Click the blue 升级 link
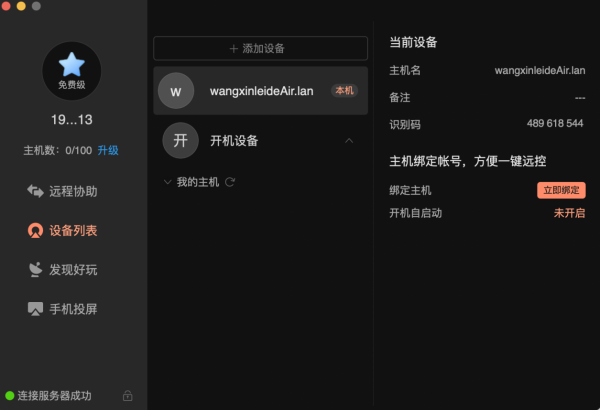 (108, 150)
